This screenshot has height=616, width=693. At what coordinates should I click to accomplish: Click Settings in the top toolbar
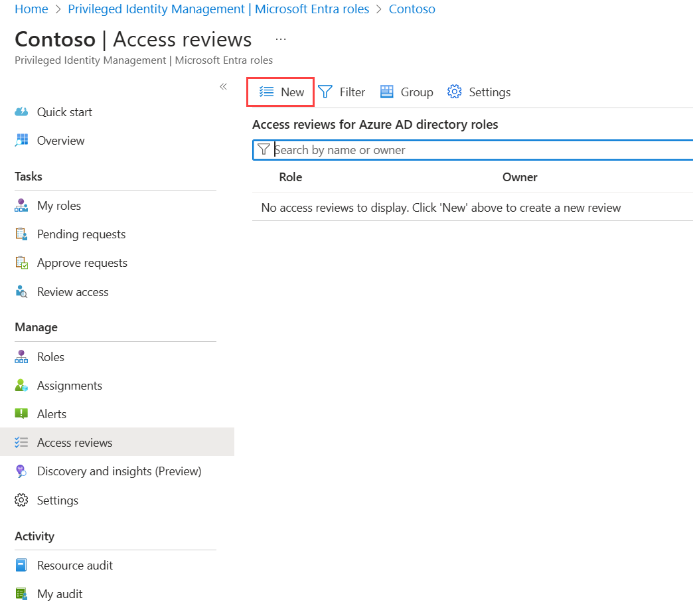[479, 92]
